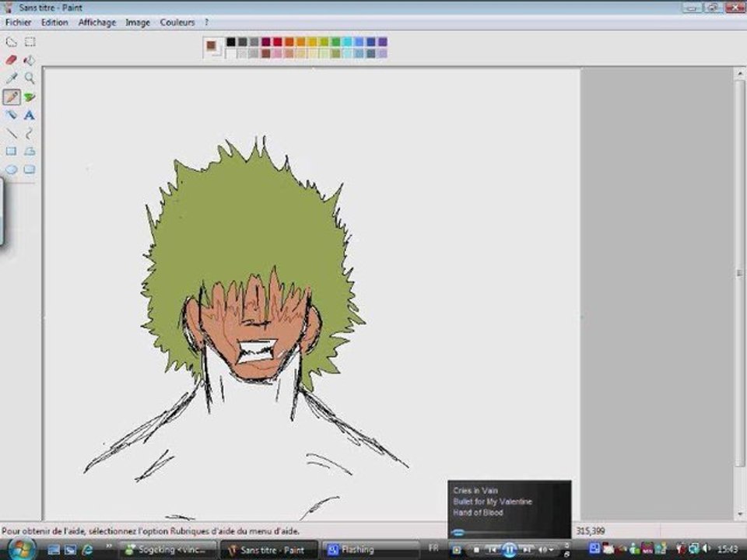Image resolution: width=747 pixels, height=560 pixels.
Task: Click the vertical scrollbar up arrow
Action: click(x=739, y=74)
